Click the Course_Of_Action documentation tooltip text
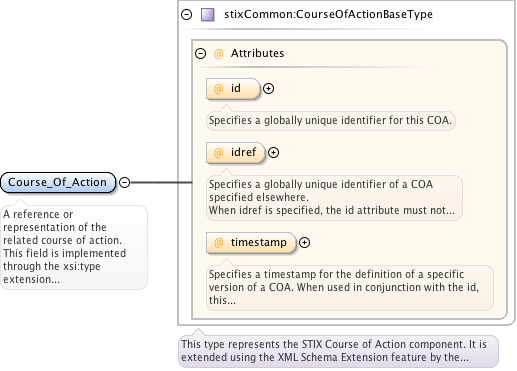This screenshot has height=371, width=517. pyautogui.click(x=65, y=247)
